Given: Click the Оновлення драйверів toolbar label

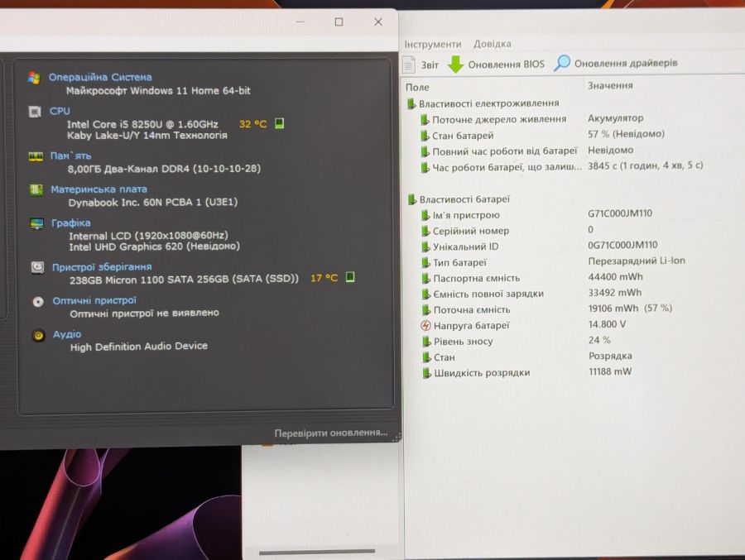Looking at the screenshot, I should 626,63.
